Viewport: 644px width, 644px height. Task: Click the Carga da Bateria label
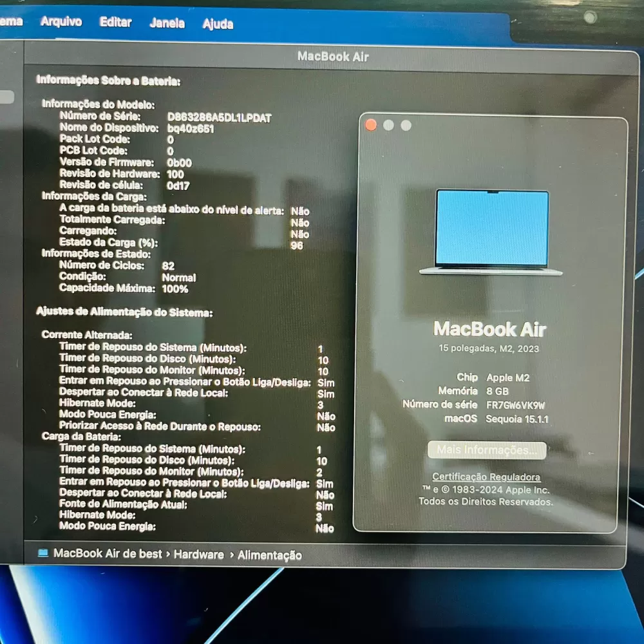coord(81,436)
